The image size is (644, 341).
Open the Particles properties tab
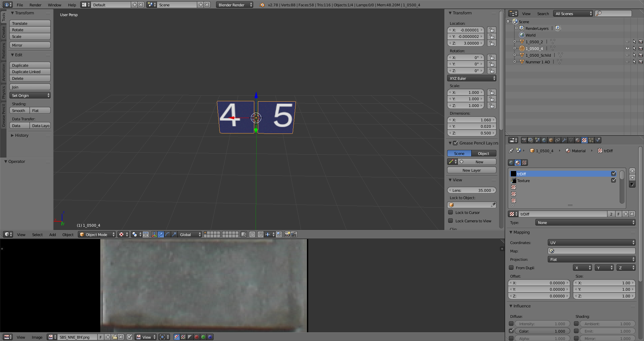[591, 140]
